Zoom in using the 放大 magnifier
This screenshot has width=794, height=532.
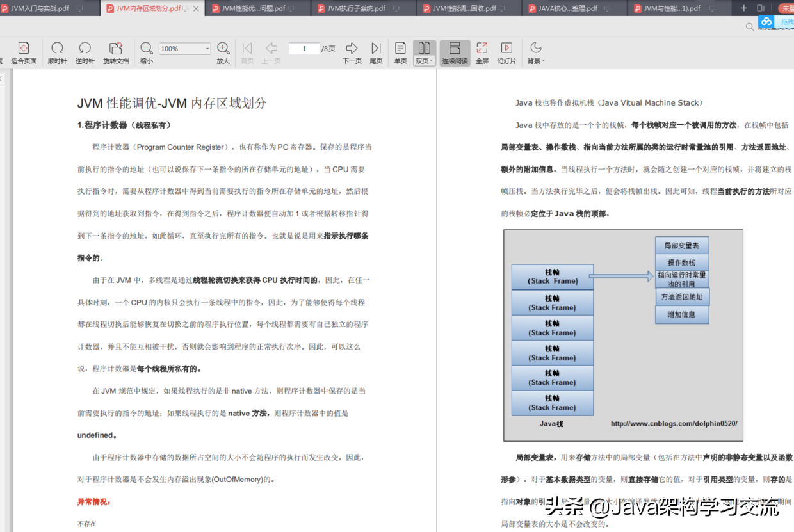[223, 48]
